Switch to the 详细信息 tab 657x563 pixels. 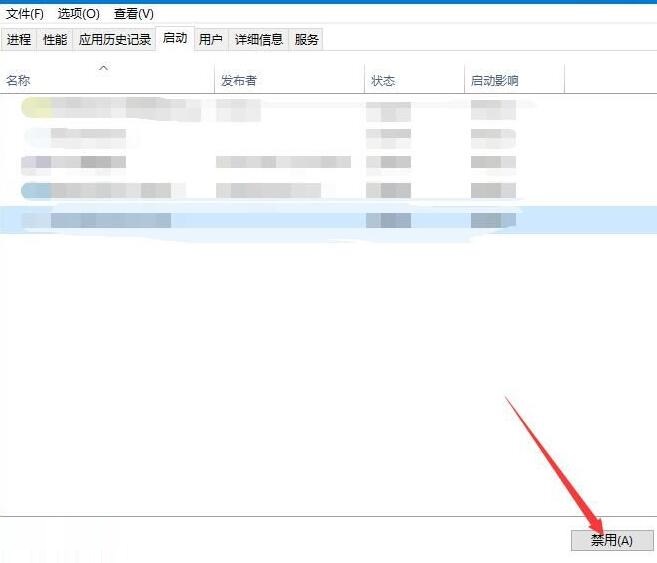[259, 40]
